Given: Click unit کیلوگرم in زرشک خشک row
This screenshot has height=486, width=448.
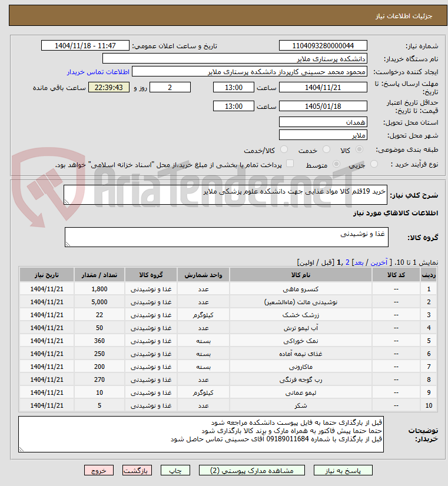Looking at the screenshot, I should tap(203, 315).
